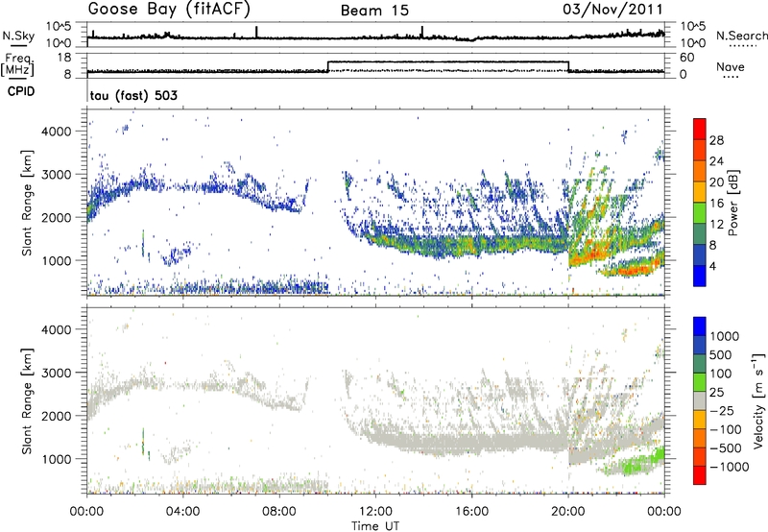Click '1000' on the velocity panel range axis
This screenshot has height=532, width=768.
pyautogui.click(x=59, y=459)
